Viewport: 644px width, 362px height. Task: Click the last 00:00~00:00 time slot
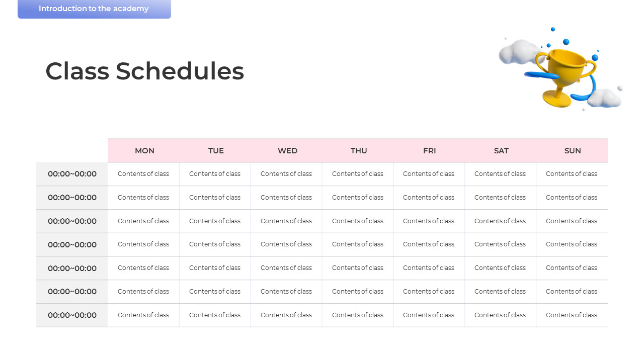tap(72, 315)
